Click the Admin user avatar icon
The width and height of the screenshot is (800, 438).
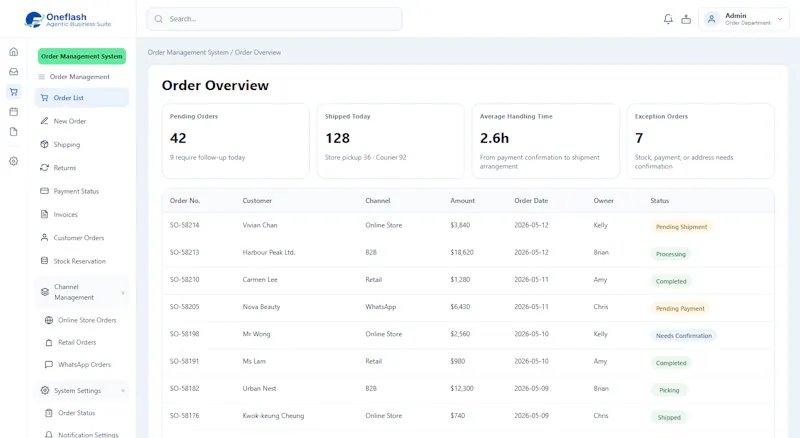[x=711, y=19]
